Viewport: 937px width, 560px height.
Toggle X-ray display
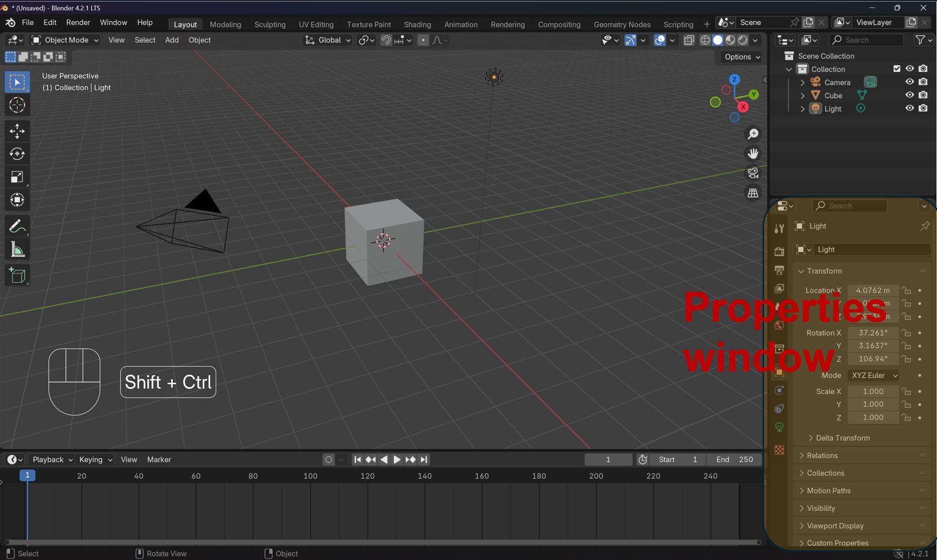point(689,40)
